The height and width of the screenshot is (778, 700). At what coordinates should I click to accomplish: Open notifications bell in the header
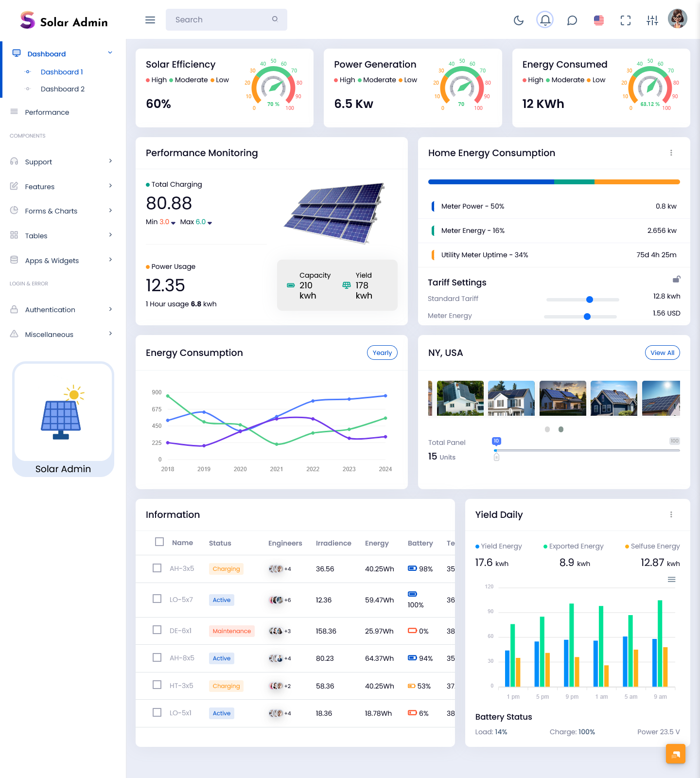coord(545,20)
